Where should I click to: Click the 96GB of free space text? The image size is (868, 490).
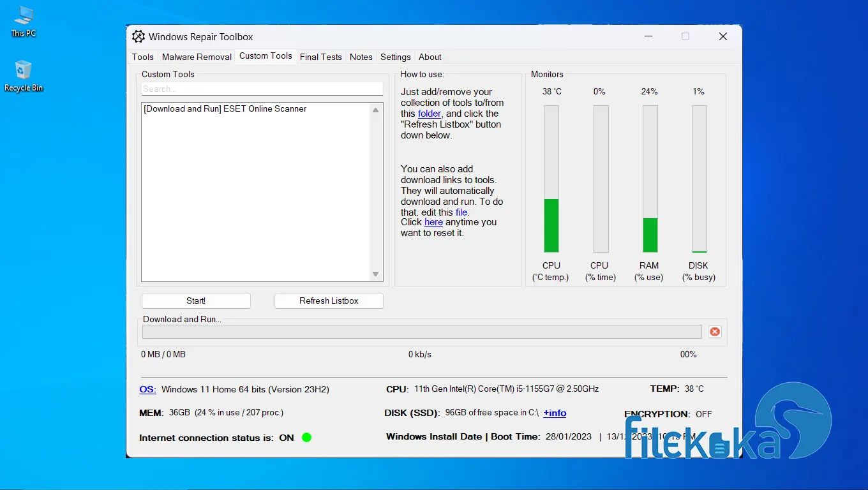(x=491, y=413)
